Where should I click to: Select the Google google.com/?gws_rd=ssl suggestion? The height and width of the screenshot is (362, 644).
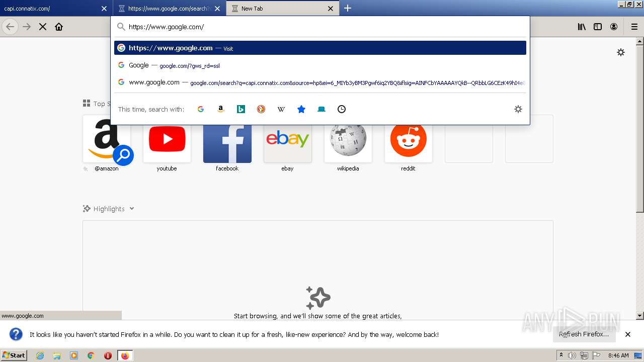click(320, 65)
